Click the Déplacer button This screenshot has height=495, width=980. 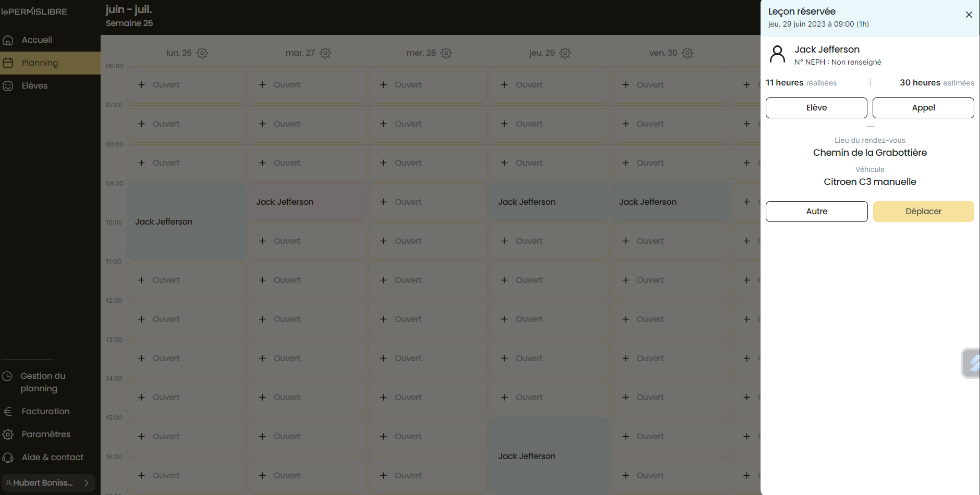point(923,212)
